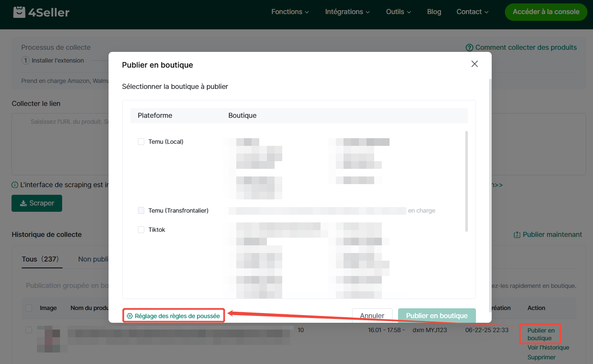Click the '16.01 - 17.58 -' price cell

click(x=387, y=330)
